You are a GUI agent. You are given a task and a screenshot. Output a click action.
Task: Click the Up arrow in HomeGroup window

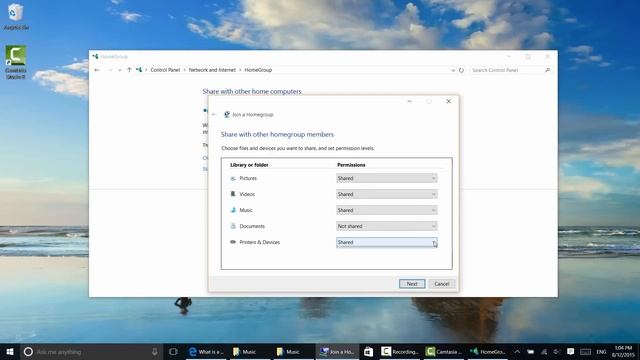(x=129, y=70)
